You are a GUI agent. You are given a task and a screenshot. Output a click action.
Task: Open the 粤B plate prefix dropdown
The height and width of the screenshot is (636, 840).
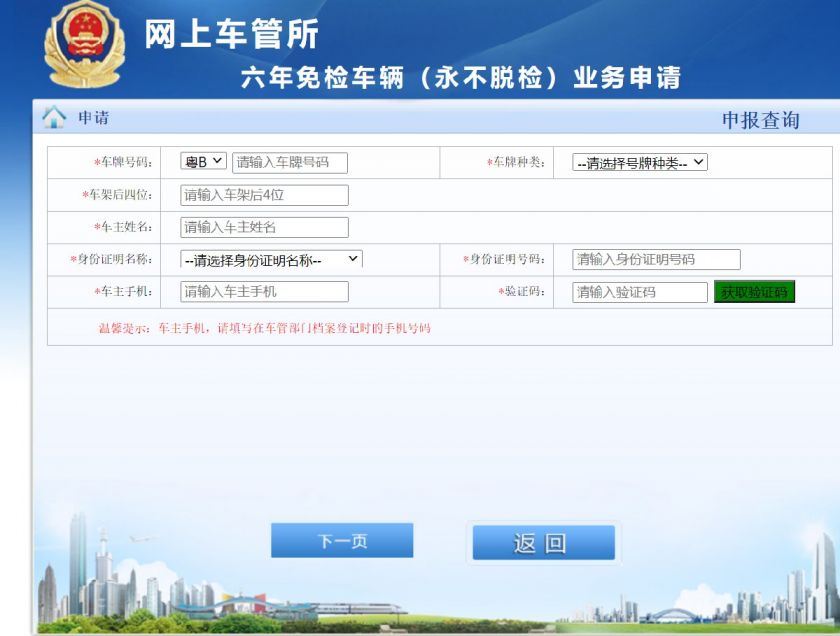pyautogui.click(x=203, y=161)
